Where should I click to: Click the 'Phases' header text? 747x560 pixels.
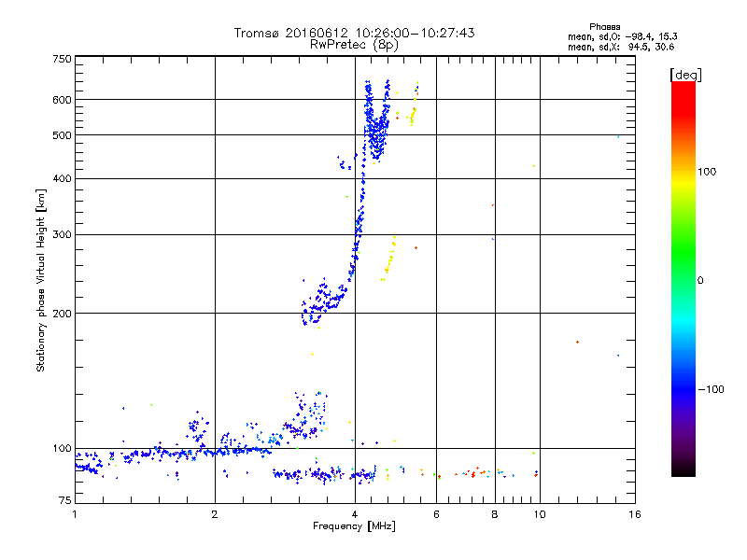tap(604, 27)
